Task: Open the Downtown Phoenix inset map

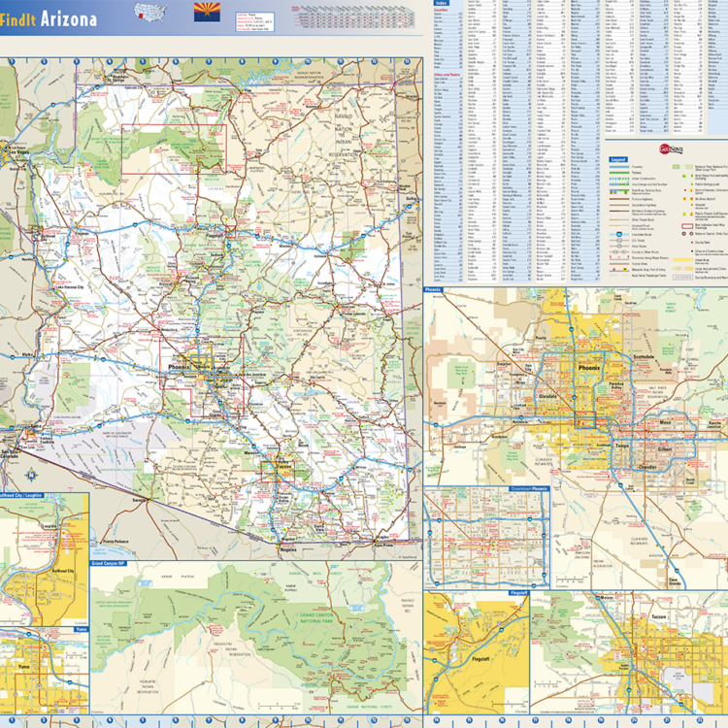Action: click(x=487, y=539)
